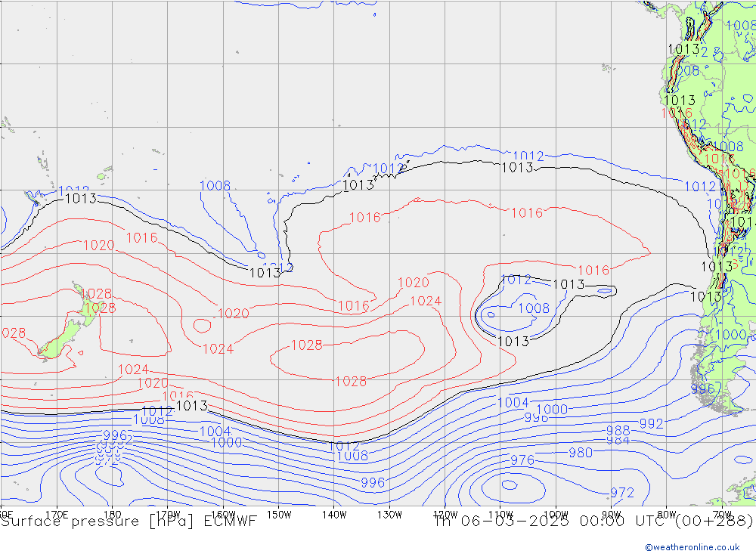Click the blue 972 isobar label

(x=622, y=493)
